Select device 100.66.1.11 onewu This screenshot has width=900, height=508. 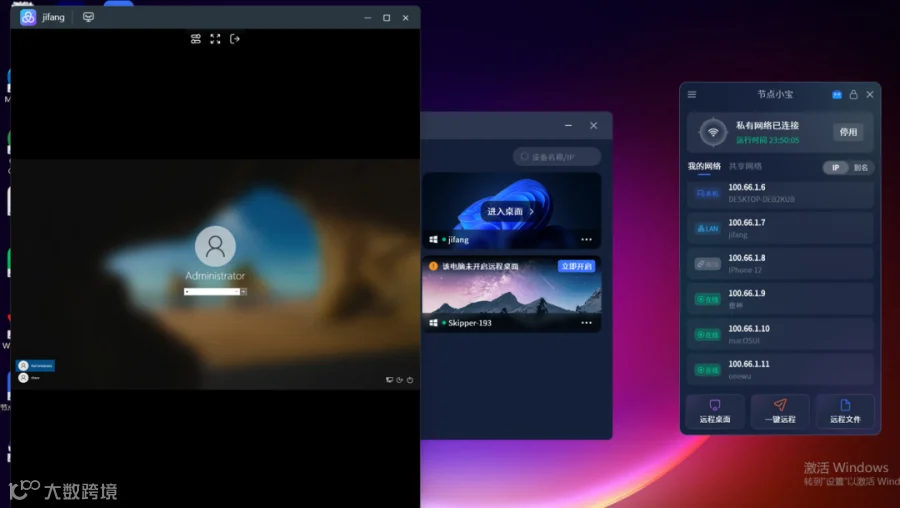[x=780, y=370]
